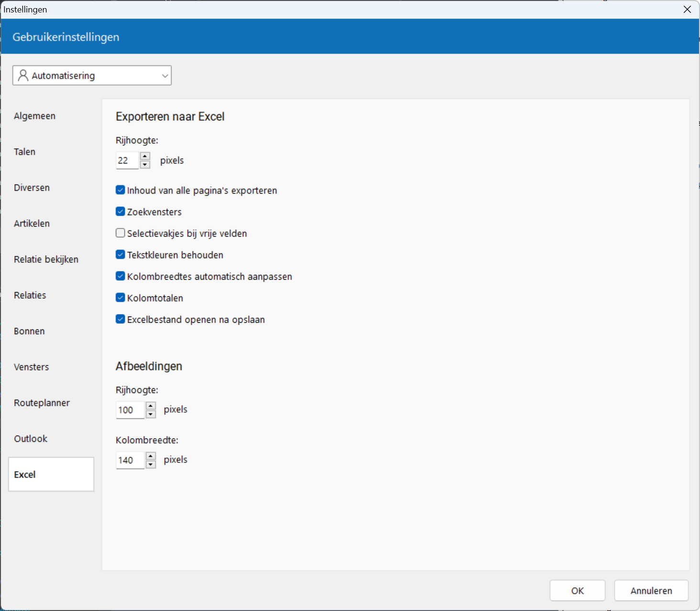Click the Exporteren naar Excel heading
The width and height of the screenshot is (700, 611).
tap(170, 117)
